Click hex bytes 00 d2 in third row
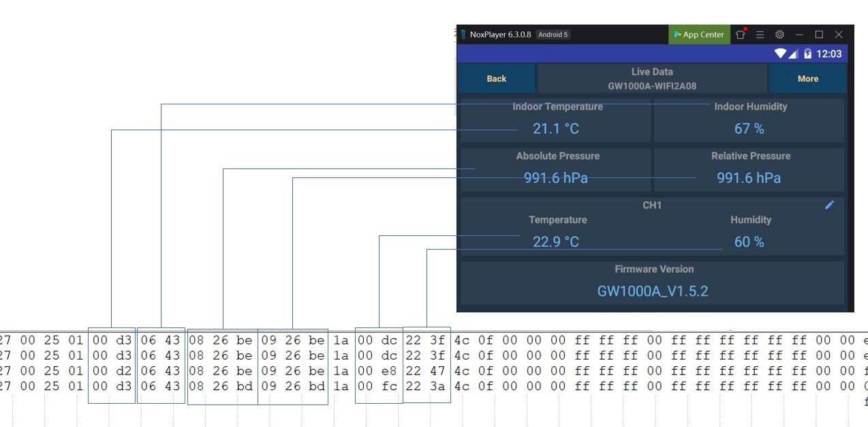 coord(112,371)
